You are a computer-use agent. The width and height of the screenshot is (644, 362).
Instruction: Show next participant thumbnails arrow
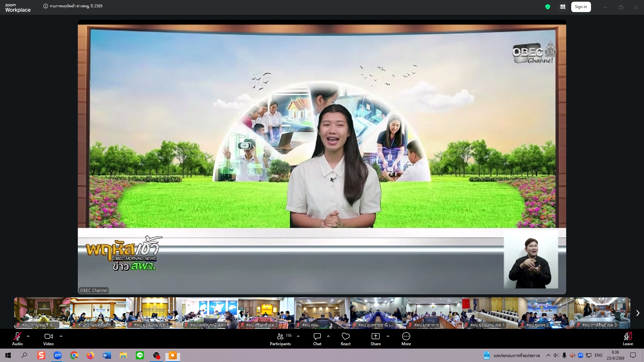click(x=638, y=313)
